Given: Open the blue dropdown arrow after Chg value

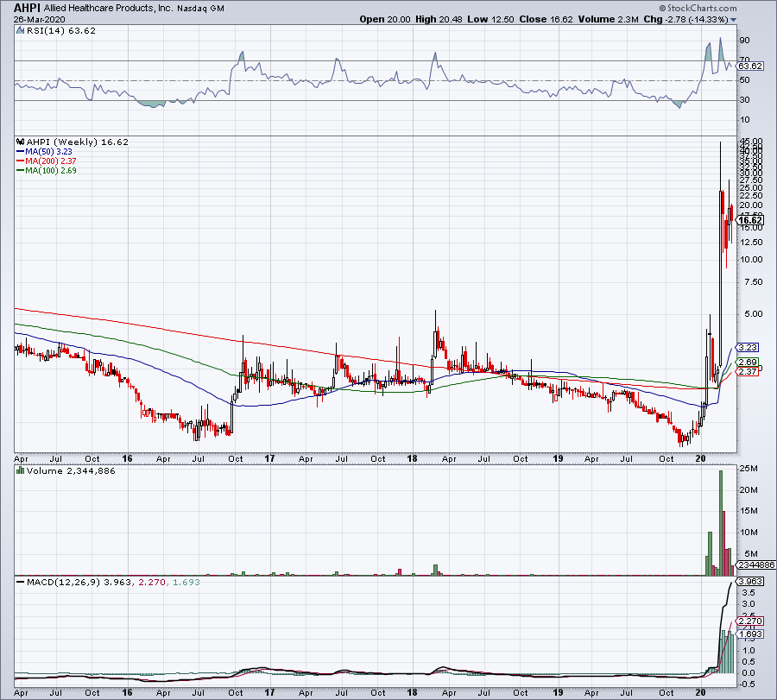Looking at the screenshot, I should pos(733,20).
